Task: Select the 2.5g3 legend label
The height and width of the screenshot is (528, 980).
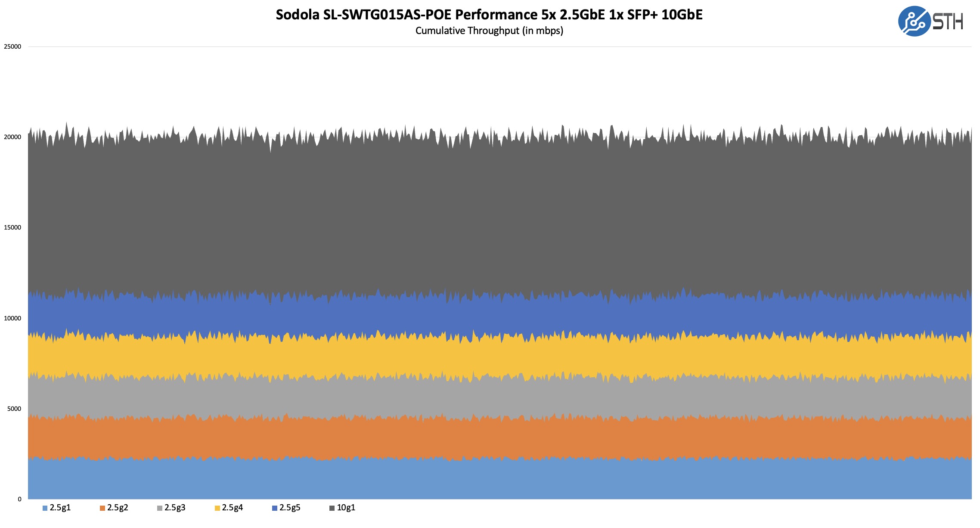Action: coord(175,508)
